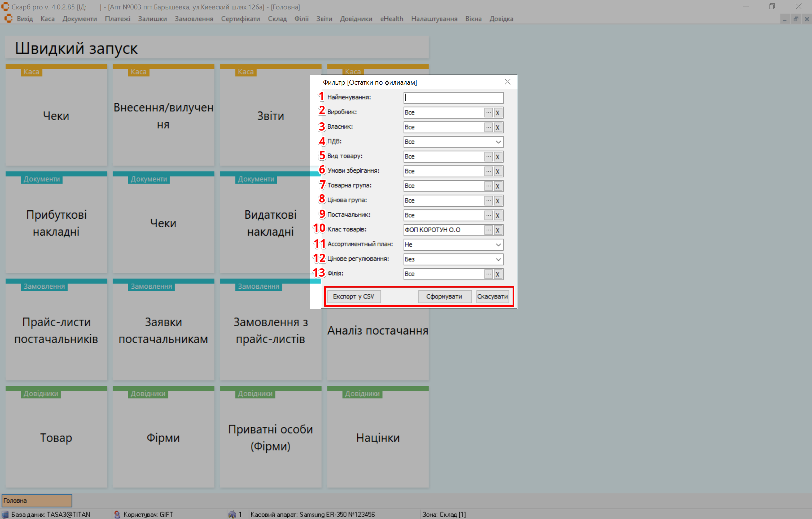The width and height of the screenshot is (812, 519).
Task: Clear the Клас товарів ФОП КОРОТУН value
Action: 498,230
